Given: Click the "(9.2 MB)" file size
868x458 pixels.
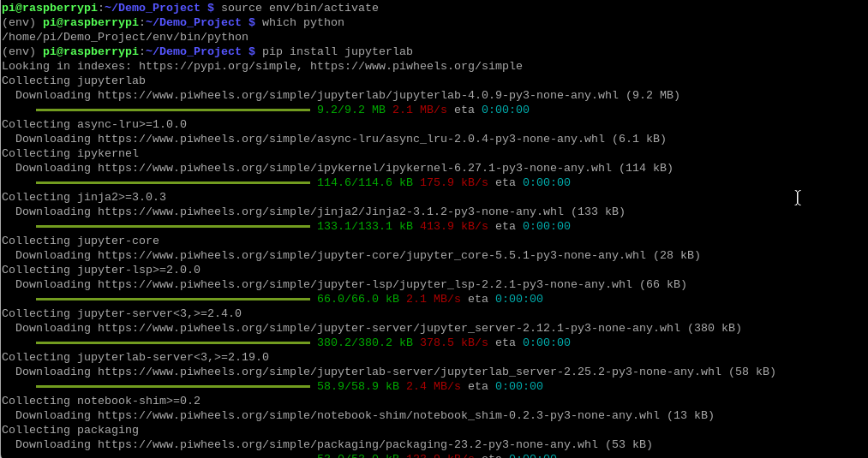Looking at the screenshot, I should pos(653,95).
